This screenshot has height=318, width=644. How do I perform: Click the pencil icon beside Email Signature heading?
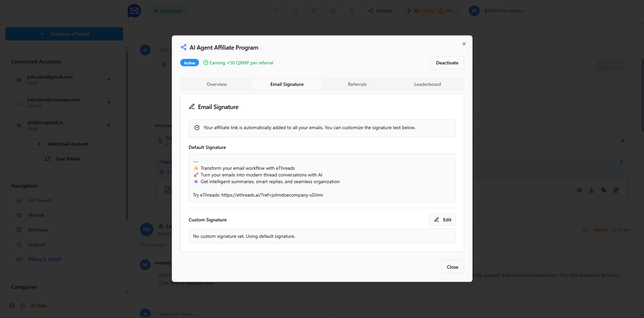pyautogui.click(x=192, y=107)
